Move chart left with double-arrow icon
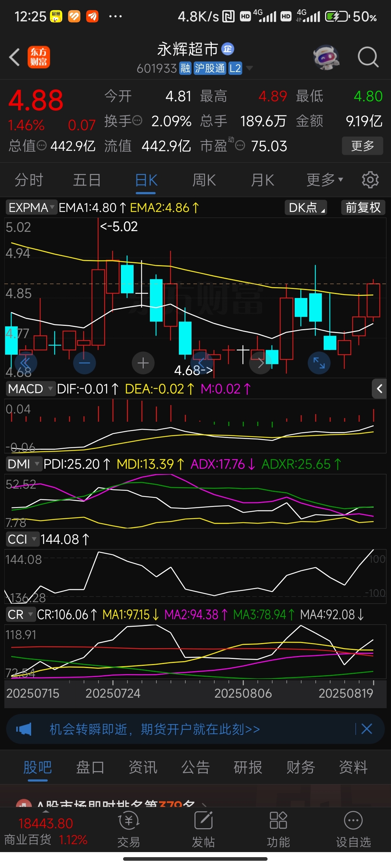Viewport: 391px width, 868px height. tap(25, 363)
